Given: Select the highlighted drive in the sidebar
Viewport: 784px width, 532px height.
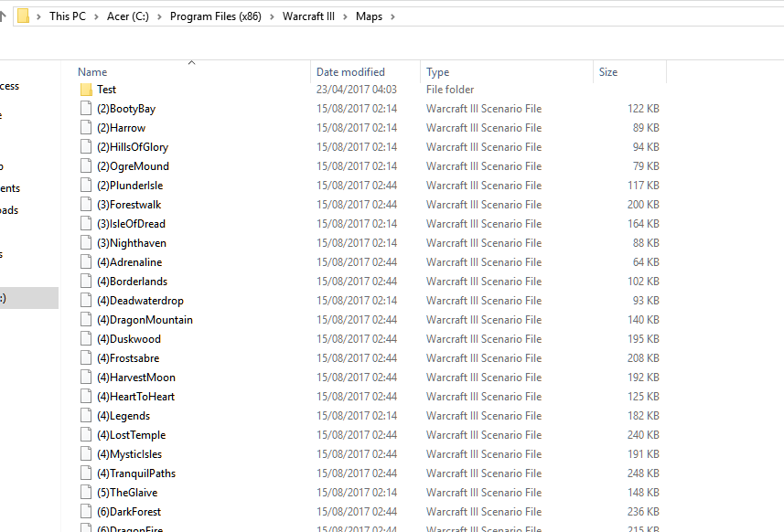Looking at the screenshot, I should point(28,298).
